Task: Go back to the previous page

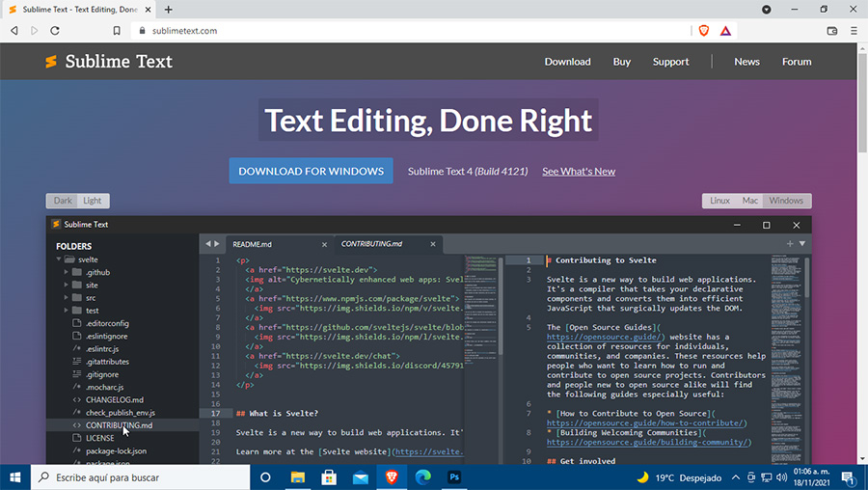Action: click(x=14, y=31)
